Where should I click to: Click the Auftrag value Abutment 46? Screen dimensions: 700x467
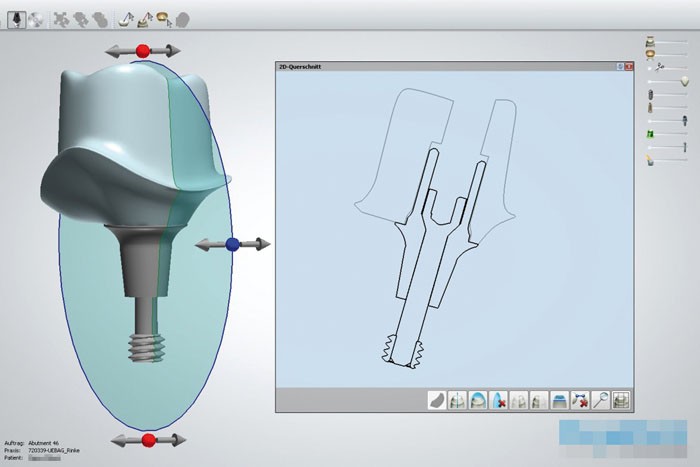43,443
